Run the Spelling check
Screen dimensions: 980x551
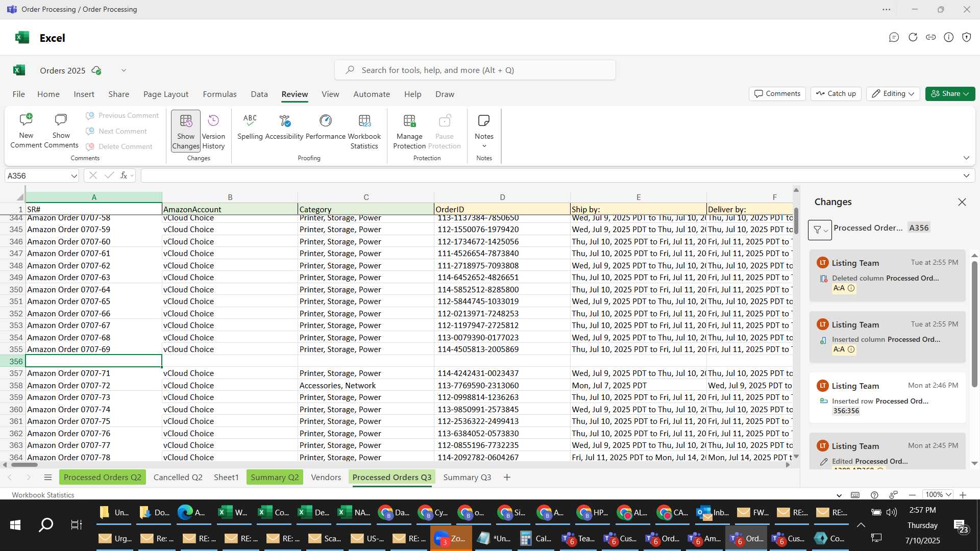click(x=250, y=127)
